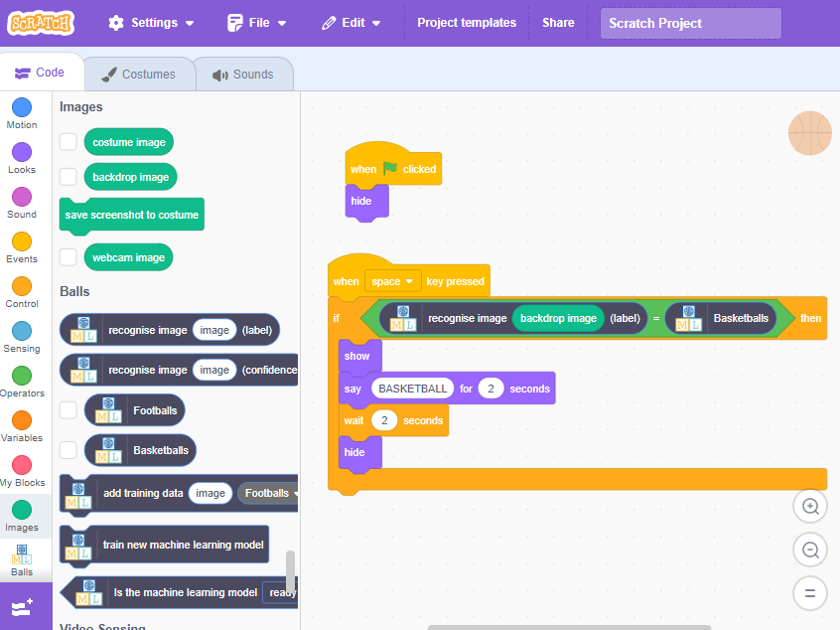The image size is (840, 630).
Task: Enable the webcam image checkbox
Action: (69, 256)
